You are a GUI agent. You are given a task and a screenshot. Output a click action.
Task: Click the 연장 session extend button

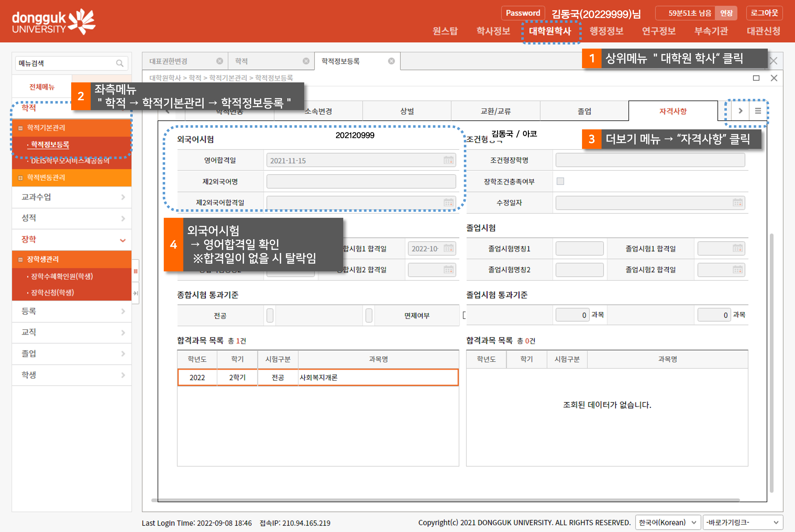726,13
